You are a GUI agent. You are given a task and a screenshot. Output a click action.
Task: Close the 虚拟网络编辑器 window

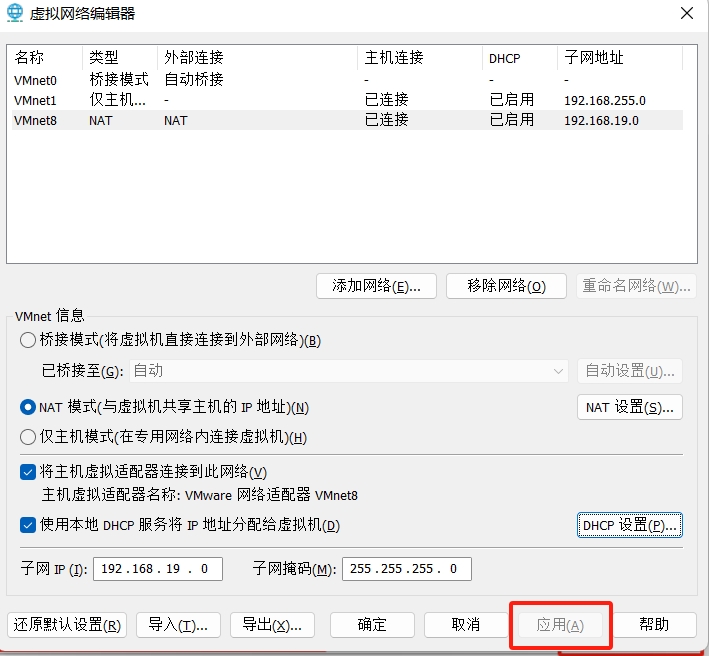pos(686,13)
